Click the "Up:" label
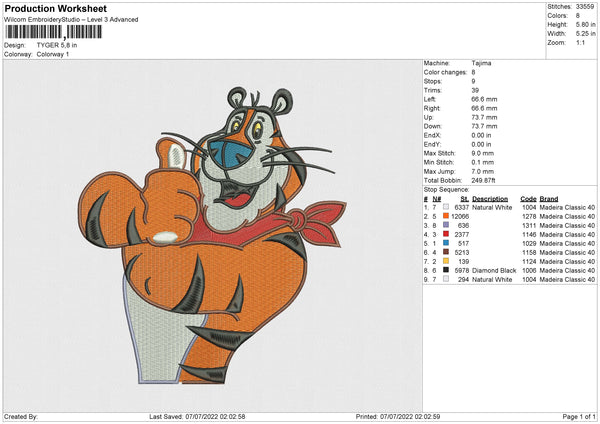Viewport: 600px width, 424px height. point(428,117)
